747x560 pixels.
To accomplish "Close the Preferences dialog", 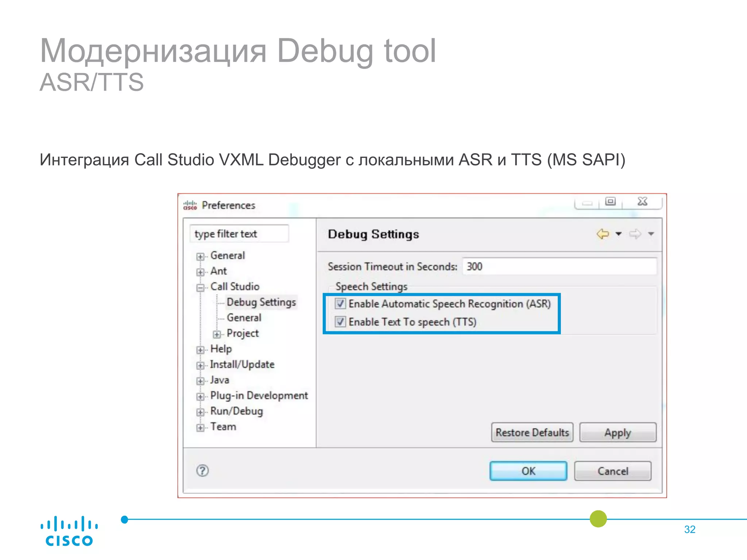I will coord(642,201).
